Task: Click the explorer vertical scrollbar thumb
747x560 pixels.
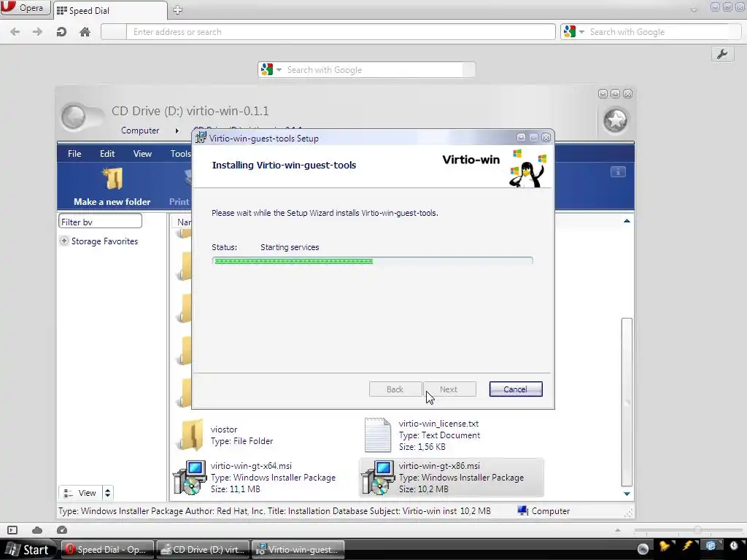Action: tap(627, 402)
